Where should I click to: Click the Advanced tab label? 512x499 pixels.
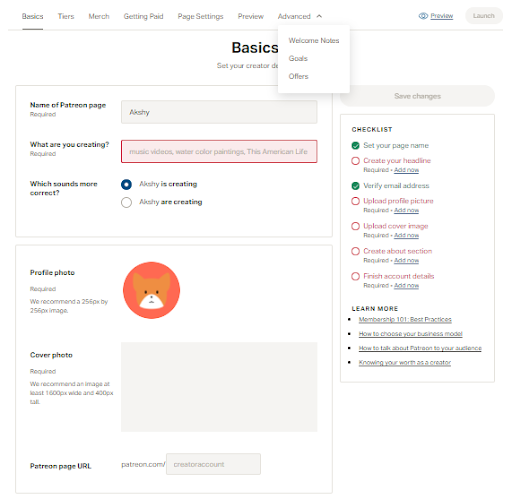pos(294,16)
